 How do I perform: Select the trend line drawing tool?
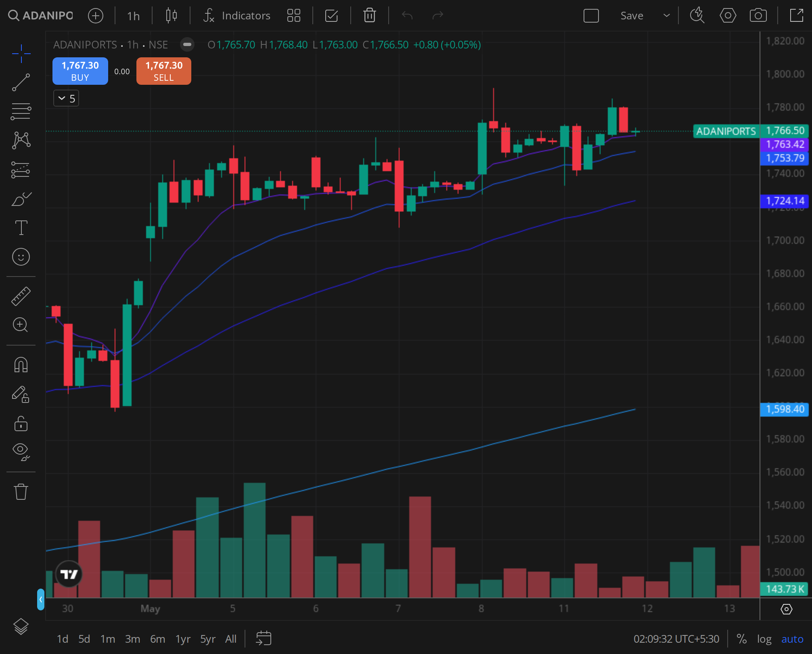coord(21,82)
